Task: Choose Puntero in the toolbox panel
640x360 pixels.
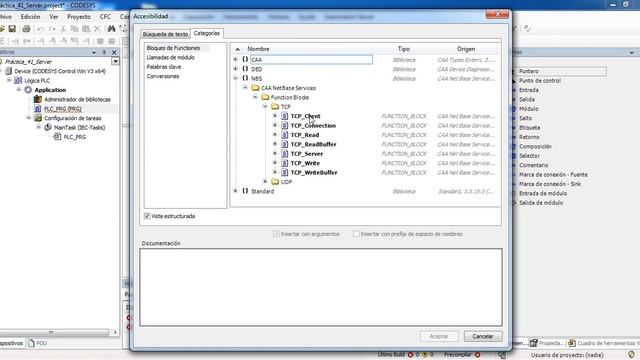Action: 529,71
